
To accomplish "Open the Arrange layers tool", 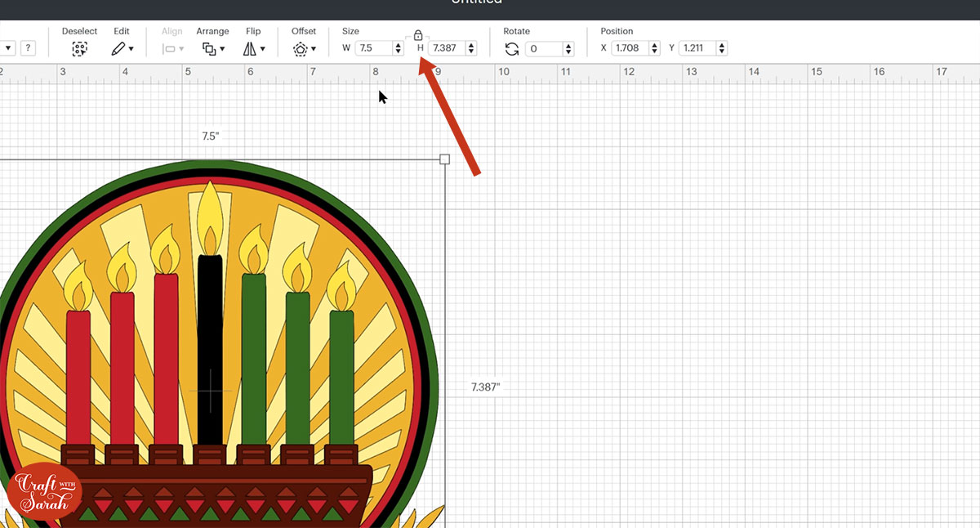I will [x=212, y=49].
